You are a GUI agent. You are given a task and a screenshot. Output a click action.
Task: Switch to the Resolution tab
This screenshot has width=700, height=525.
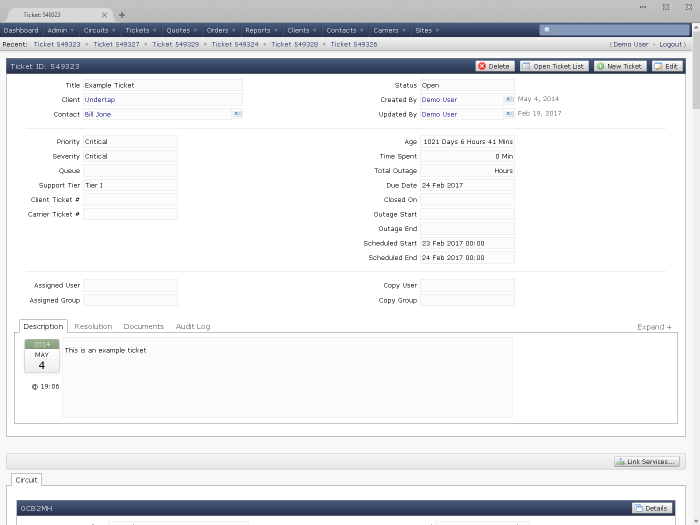pyautogui.click(x=93, y=327)
